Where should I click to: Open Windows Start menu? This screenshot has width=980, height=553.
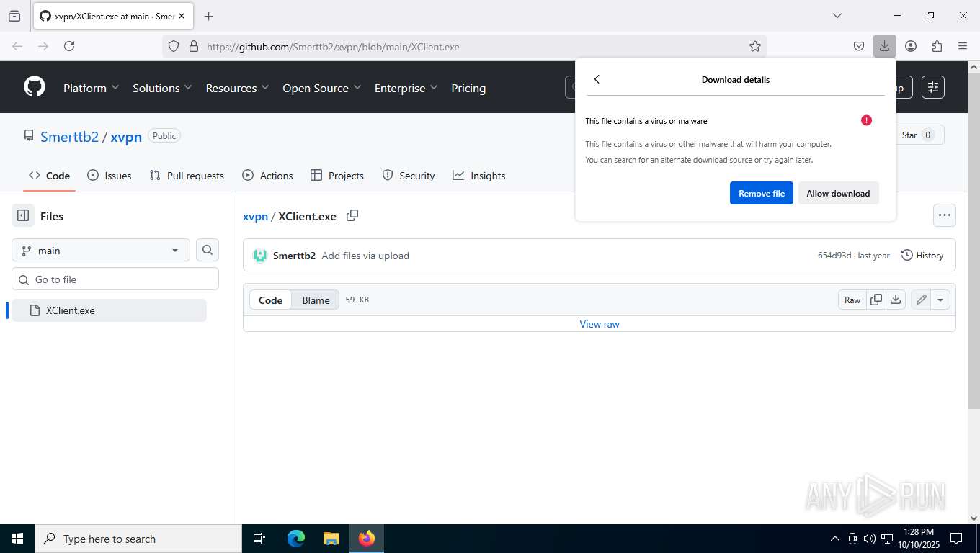17,539
